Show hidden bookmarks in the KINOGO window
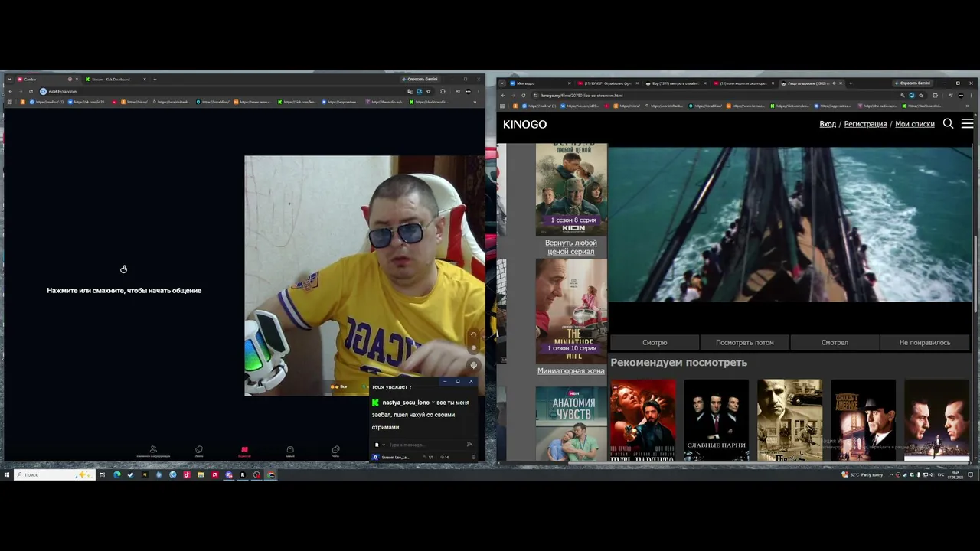Viewport: 980px width, 551px height. click(967, 106)
